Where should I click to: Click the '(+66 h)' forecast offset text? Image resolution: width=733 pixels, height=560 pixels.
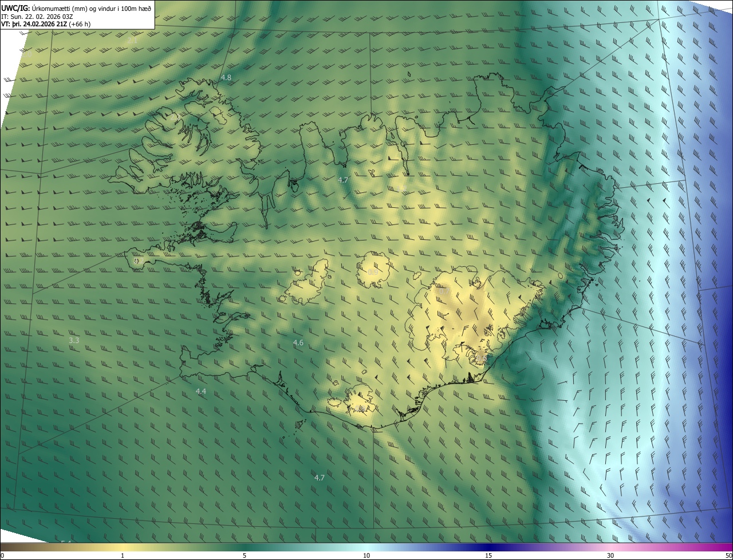coord(79,24)
